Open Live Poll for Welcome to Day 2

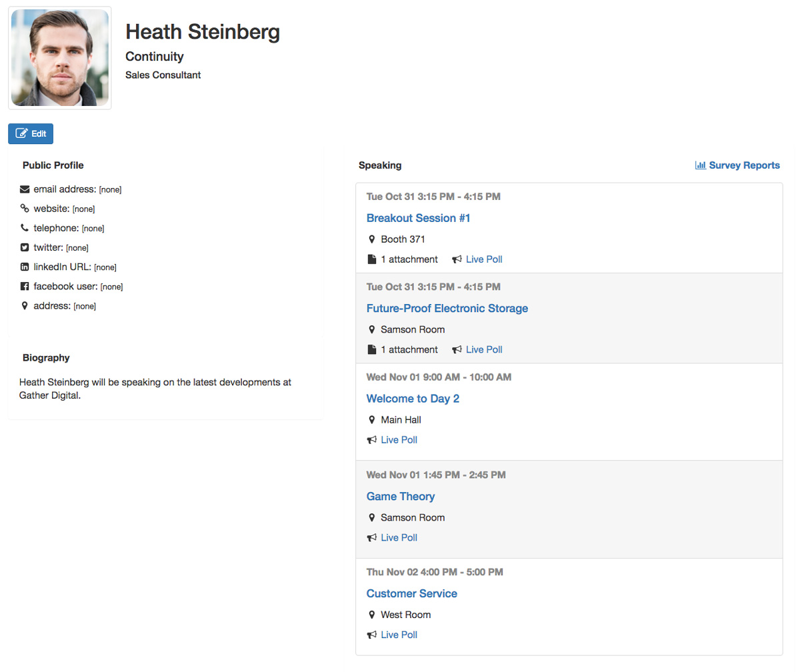tap(399, 440)
